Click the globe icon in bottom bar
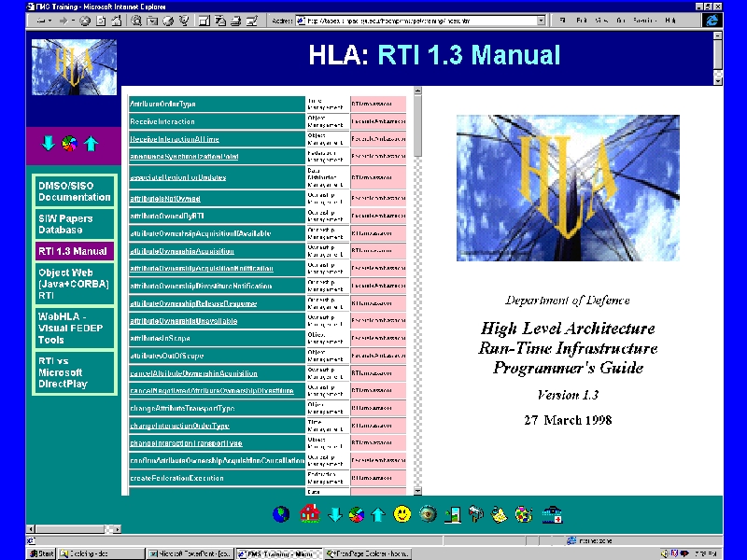Viewport: 747px width, 560px height. pyautogui.click(x=281, y=514)
